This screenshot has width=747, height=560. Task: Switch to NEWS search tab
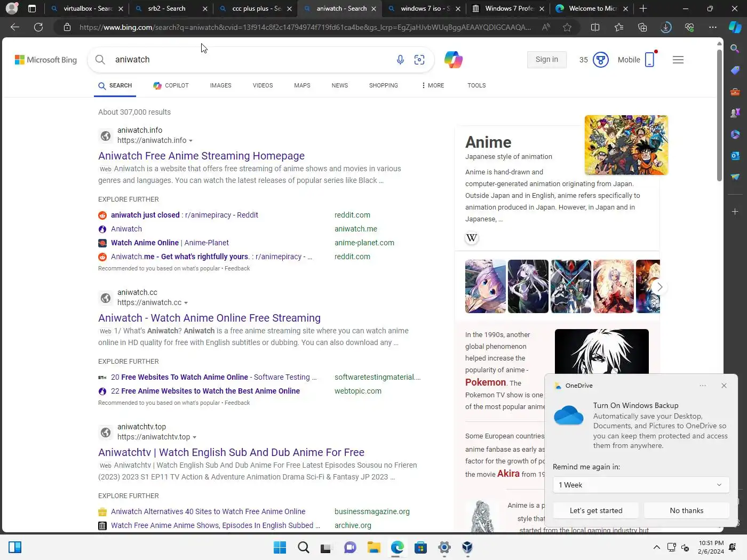point(339,85)
